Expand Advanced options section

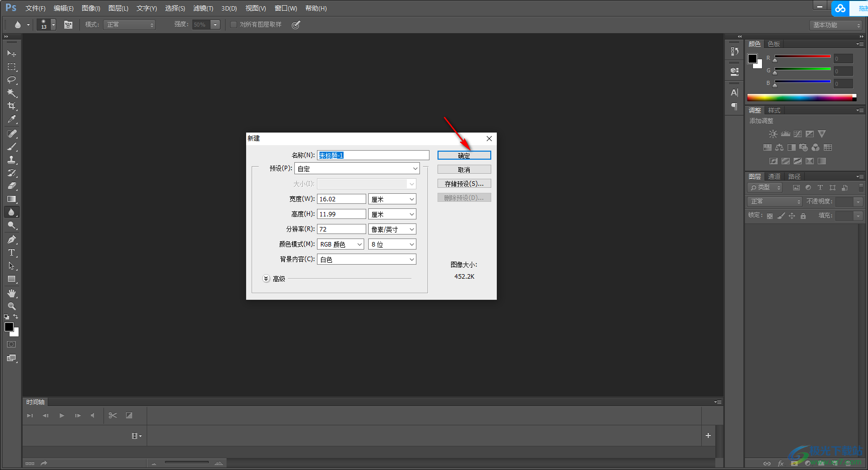click(x=266, y=279)
